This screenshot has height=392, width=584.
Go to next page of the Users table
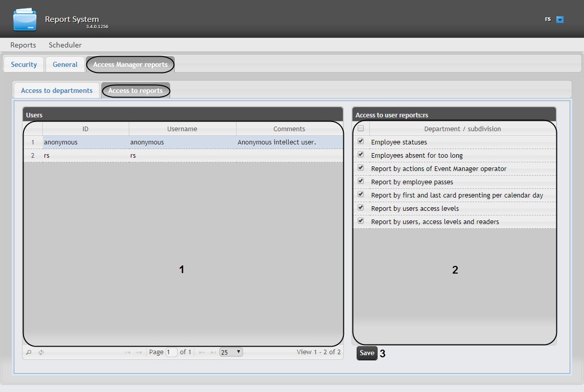click(202, 352)
